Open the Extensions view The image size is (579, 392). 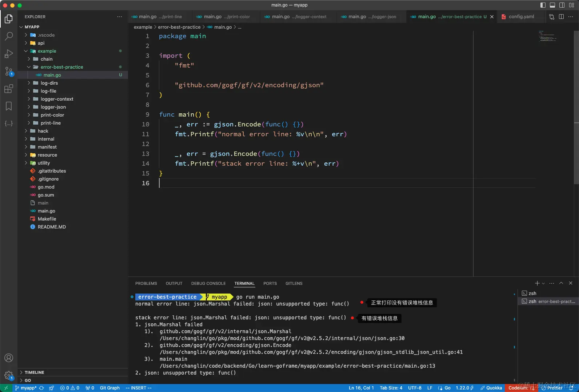pyautogui.click(x=9, y=89)
